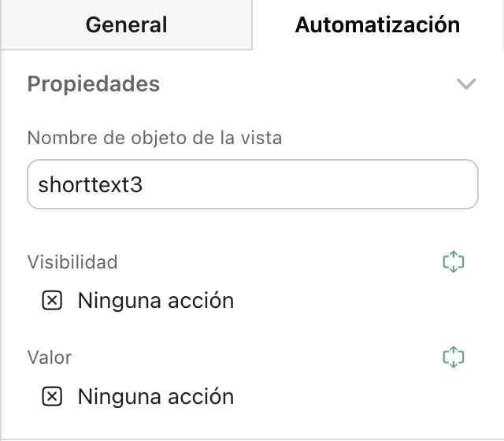Select the Automatización tab
The image size is (504, 441).
377,24
